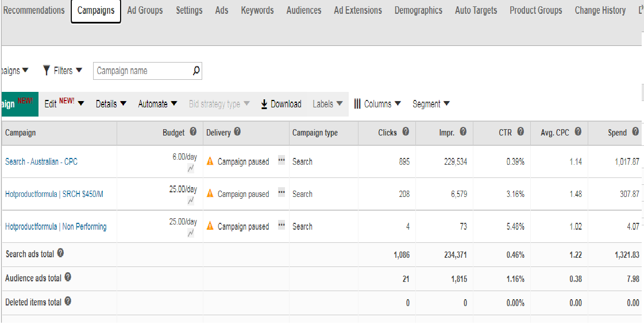Open the Segment dropdown
Viewport: 644px width, 325px height.
pos(431,104)
